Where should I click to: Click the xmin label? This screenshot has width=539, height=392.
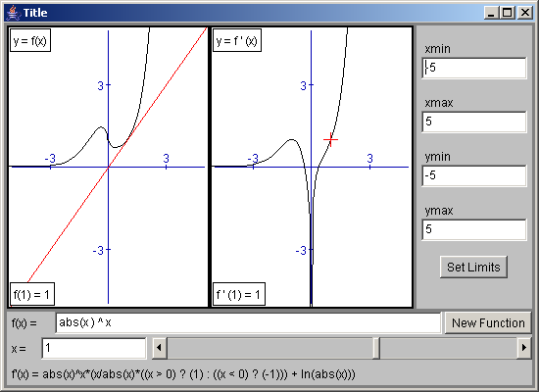(437, 49)
